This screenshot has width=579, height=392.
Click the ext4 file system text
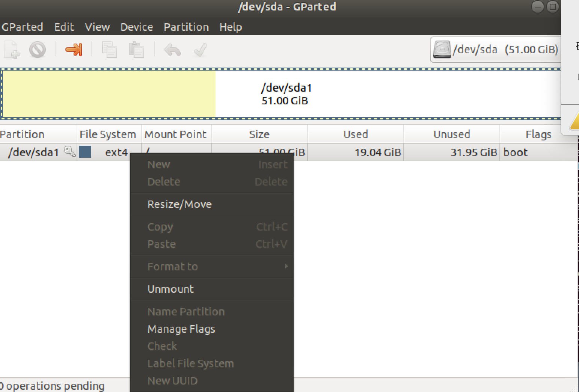coord(116,152)
